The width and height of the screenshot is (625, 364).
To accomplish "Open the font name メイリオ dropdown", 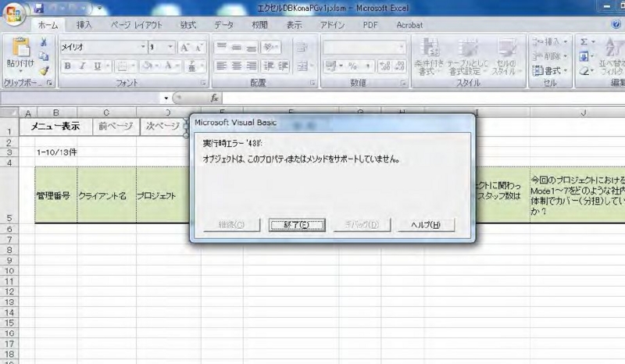I will click(143, 47).
